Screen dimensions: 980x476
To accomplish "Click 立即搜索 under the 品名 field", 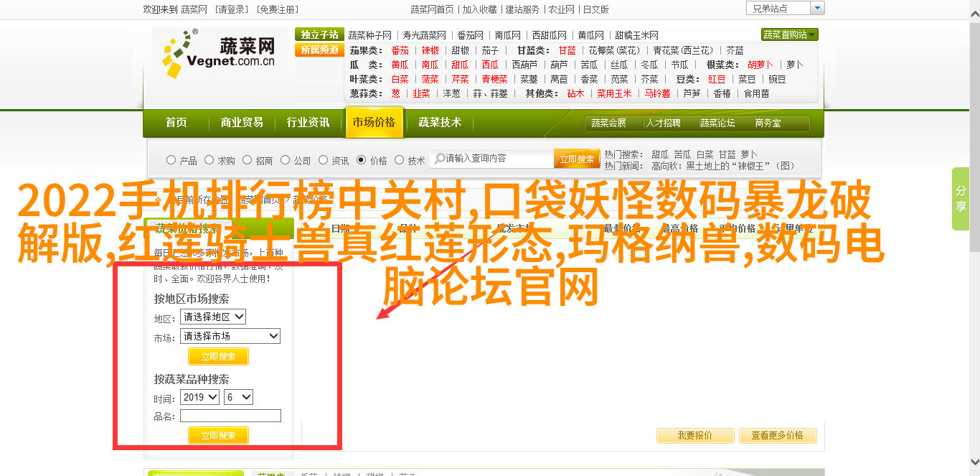I will (218, 435).
